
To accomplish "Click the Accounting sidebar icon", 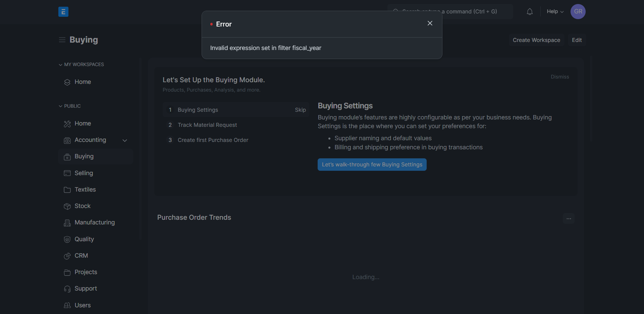I will 67,140.
